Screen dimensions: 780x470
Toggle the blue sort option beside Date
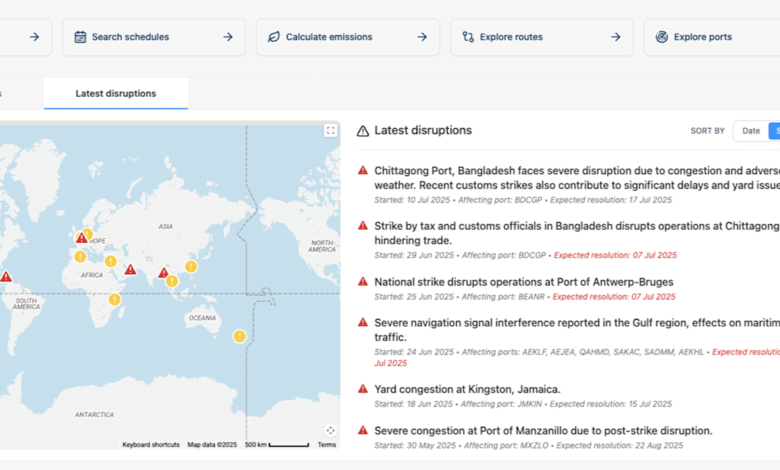coord(774,131)
